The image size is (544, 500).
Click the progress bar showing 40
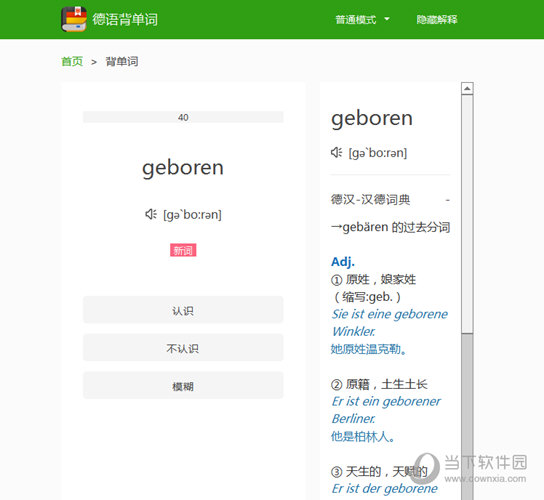183,117
